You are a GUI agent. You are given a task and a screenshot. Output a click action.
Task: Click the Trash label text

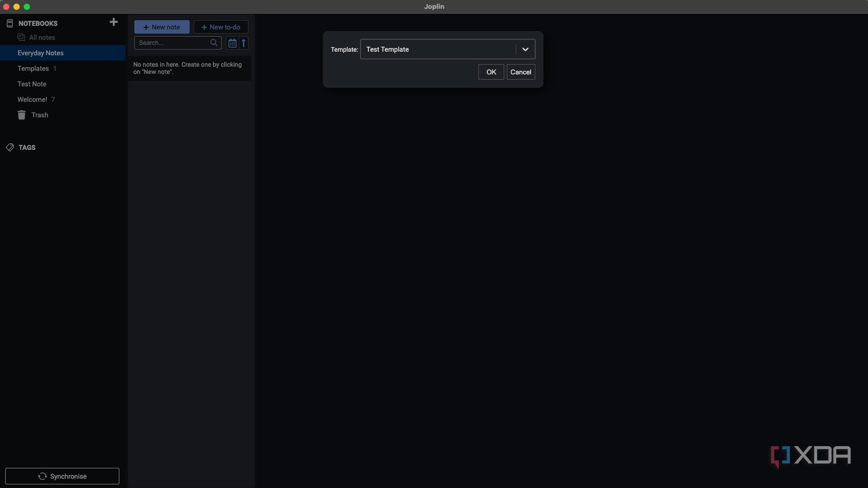pyautogui.click(x=40, y=115)
